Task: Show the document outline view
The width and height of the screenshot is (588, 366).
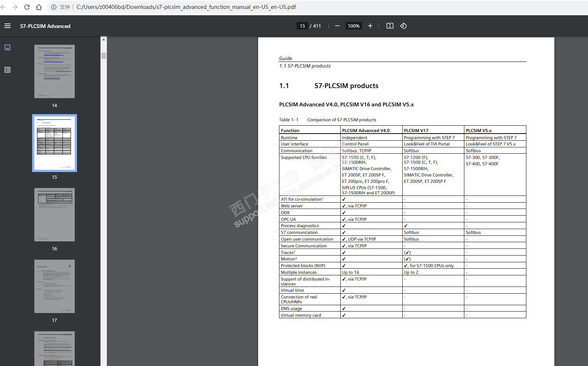Action: pos(7,70)
